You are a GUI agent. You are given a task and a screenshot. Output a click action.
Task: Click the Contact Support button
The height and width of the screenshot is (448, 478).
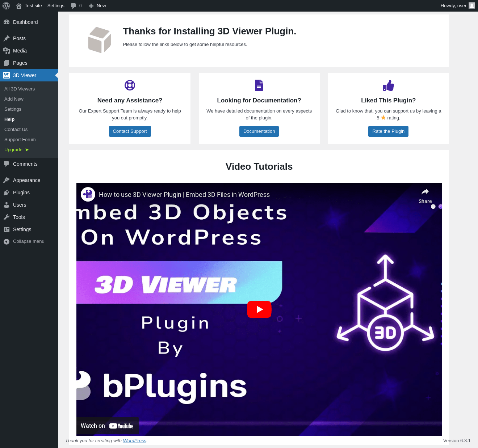130,131
